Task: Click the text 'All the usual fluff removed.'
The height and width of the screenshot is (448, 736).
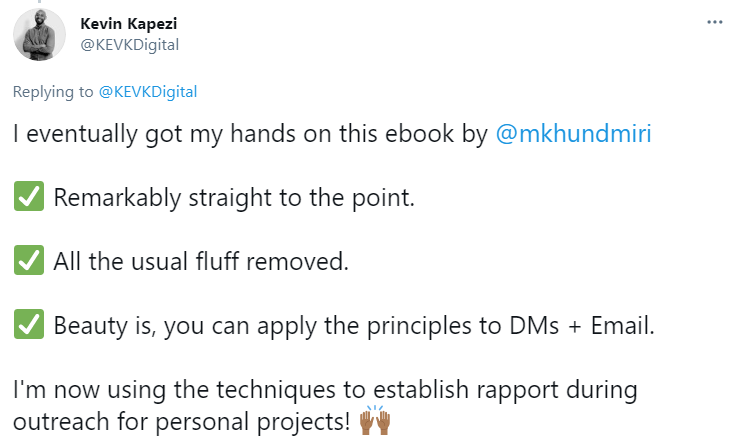Action: [200, 261]
